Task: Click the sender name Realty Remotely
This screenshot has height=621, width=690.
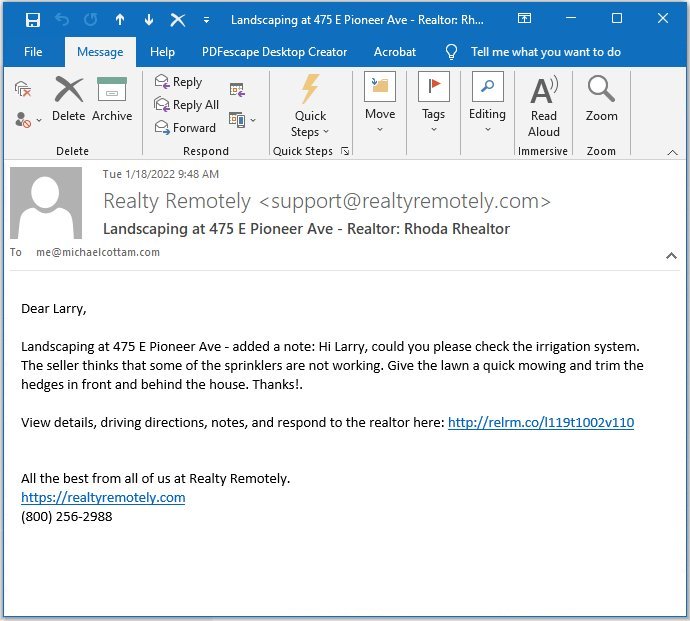Action: pyautogui.click(x=177, y=201)
